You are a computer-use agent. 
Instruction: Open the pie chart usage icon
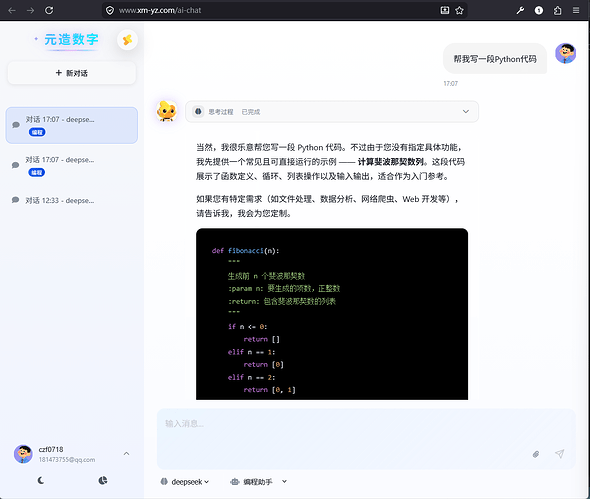[x=103, y=480]
